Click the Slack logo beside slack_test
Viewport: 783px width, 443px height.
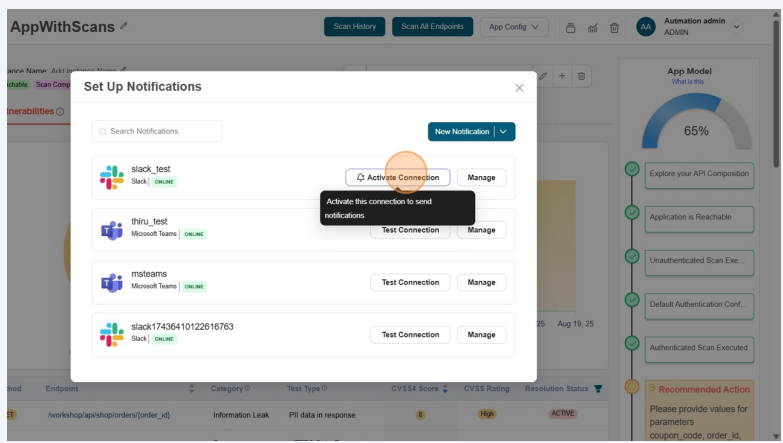[111, 177]
